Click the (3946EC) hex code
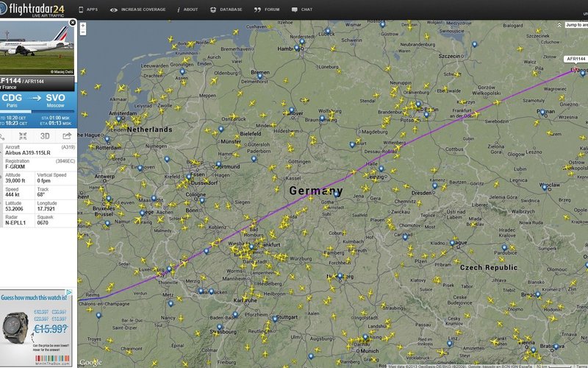Image resolution: width=588 pixels, height=368 pixels. coord(65,161)
